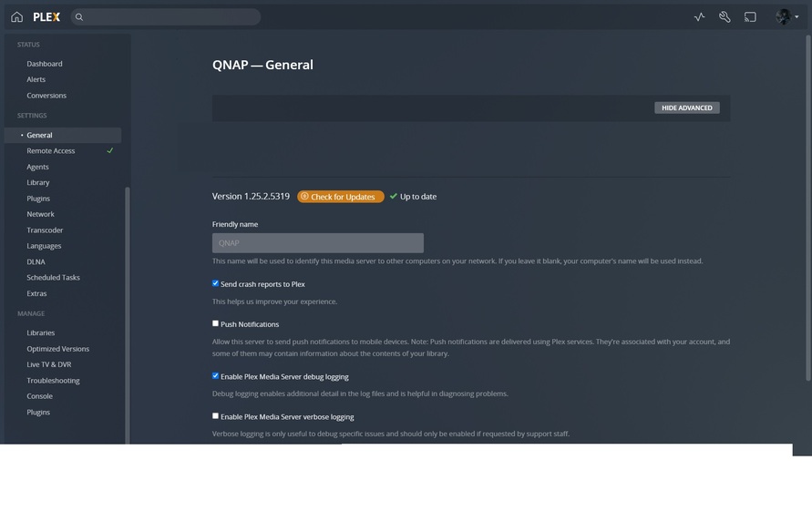
Task: Click QNAP — General heading
Action: tap(262, 65)
